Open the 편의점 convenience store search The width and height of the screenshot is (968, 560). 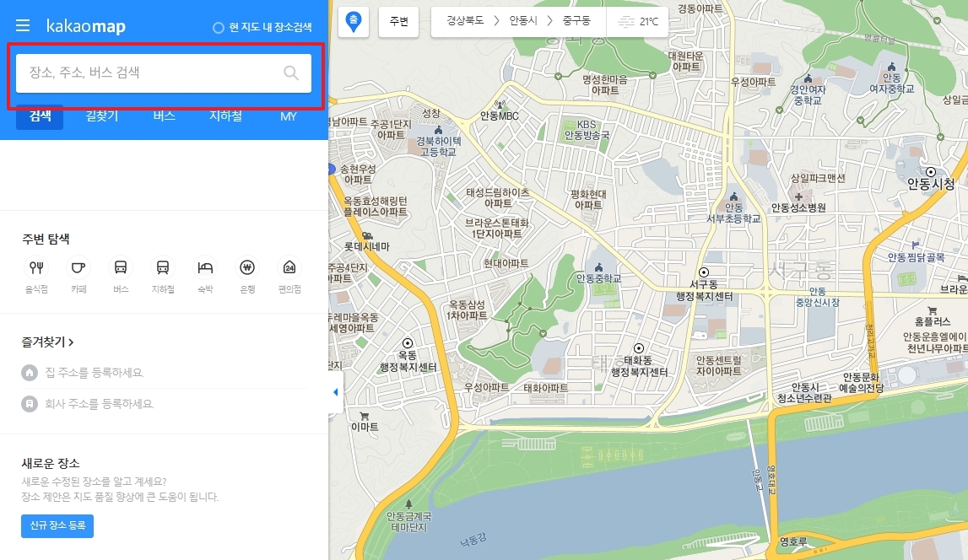pos(288,268)
